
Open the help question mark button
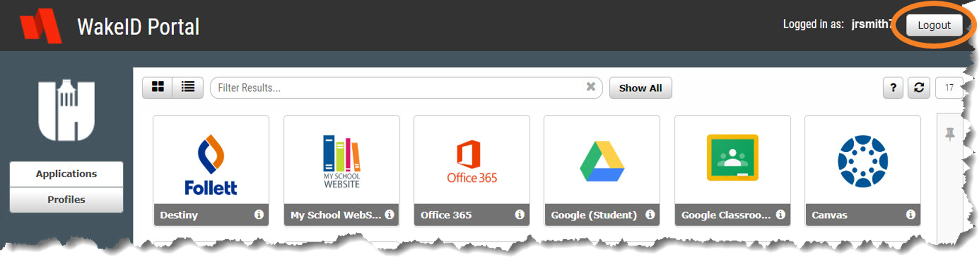(x=893, y=88)
